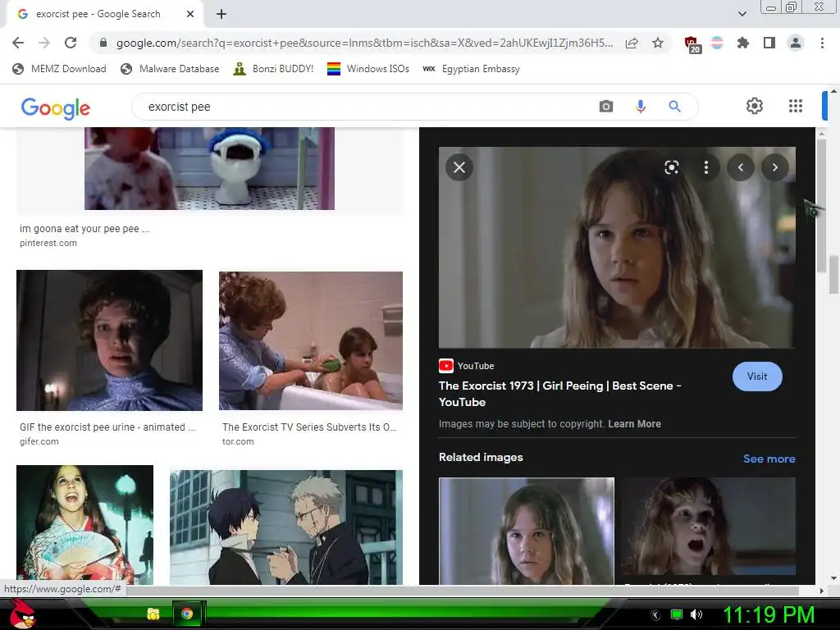Screen dimensions: 840x630
Task: Share this page icon in address bar
Action: [632, 43]
